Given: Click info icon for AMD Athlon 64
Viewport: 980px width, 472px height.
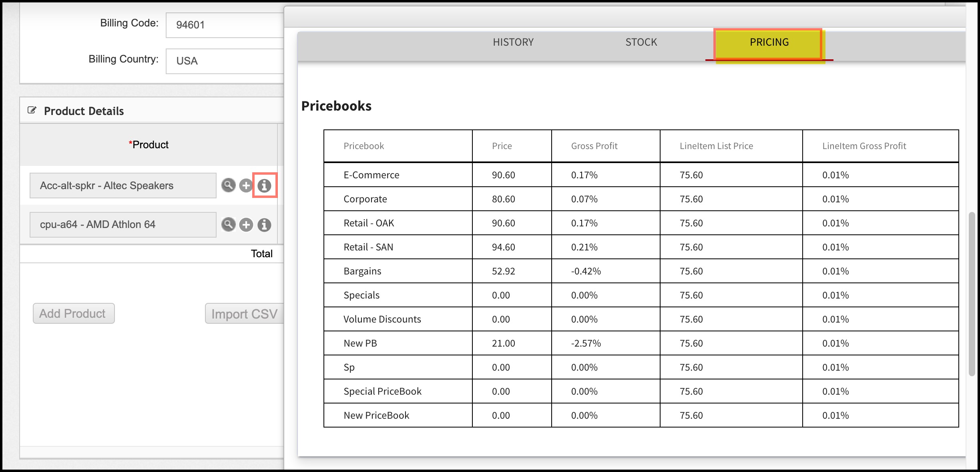Looking at the screenshot, I should click(264, 225).
